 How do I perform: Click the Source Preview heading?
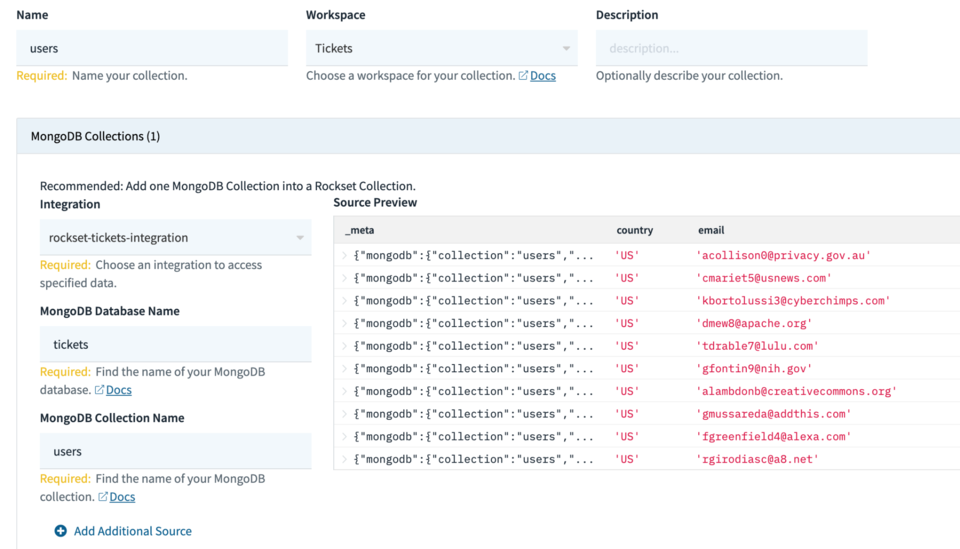pyautogui.click(x=375, y=203)
